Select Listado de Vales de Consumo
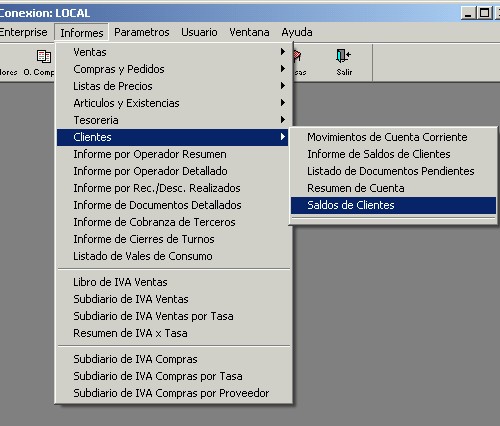Viewport: 500px width, 426px height. point(173,256)
